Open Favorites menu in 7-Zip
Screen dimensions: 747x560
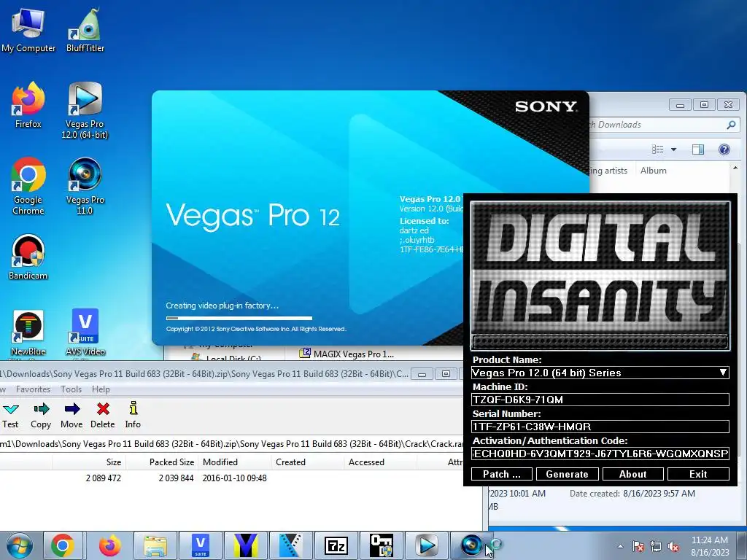[33, 389]
